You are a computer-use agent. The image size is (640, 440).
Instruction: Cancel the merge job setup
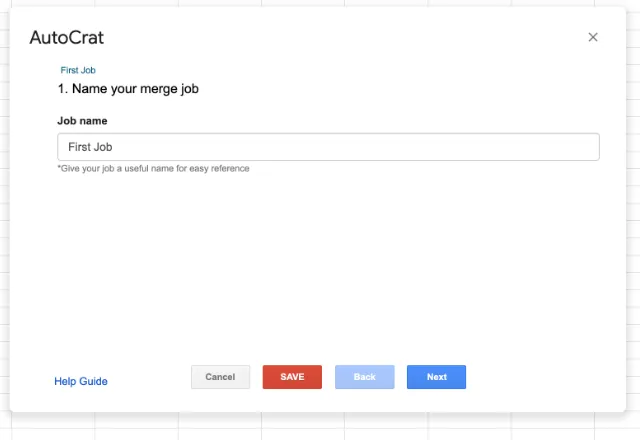click(x=220, y=377)
